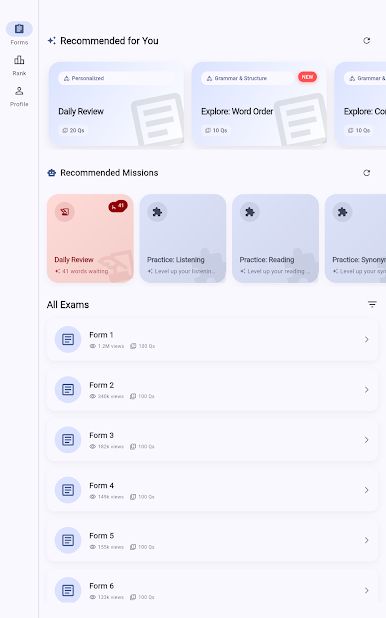This screenshot has width=386, height=618.
Task: Click the Form 3 document icon
Action: click(68, 440)
